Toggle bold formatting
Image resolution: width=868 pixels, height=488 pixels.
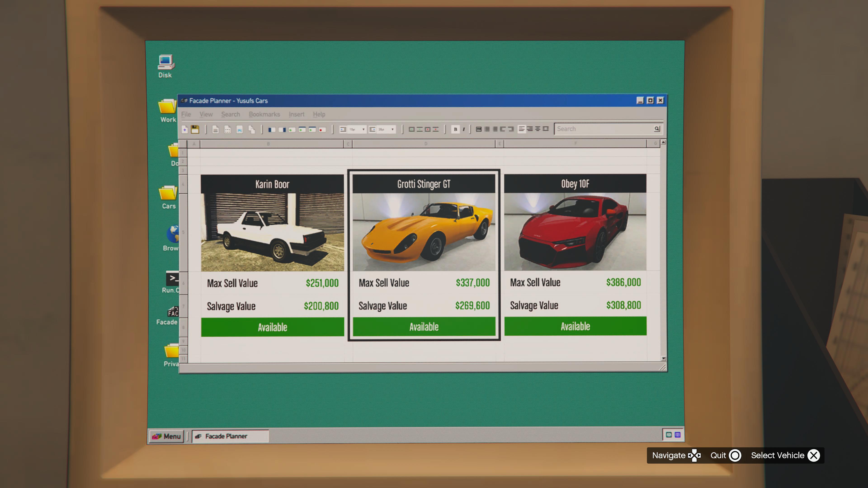[x=455, y=129]
